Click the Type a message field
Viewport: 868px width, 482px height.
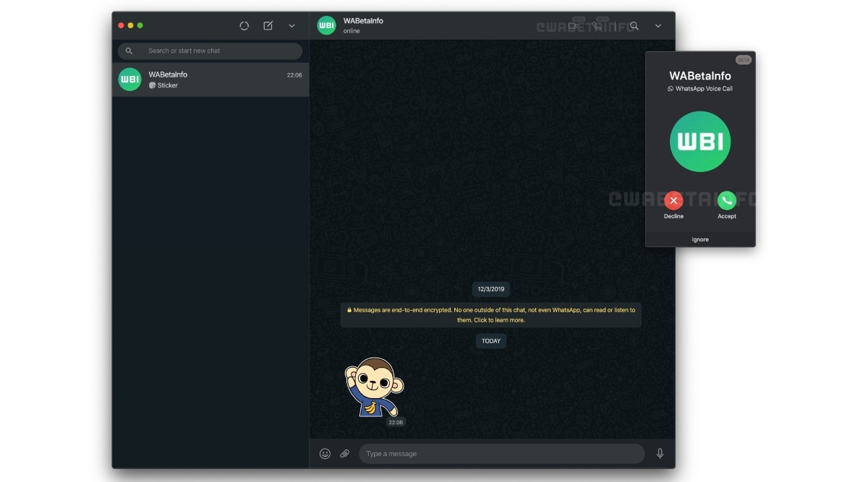(x=502, y=454)
